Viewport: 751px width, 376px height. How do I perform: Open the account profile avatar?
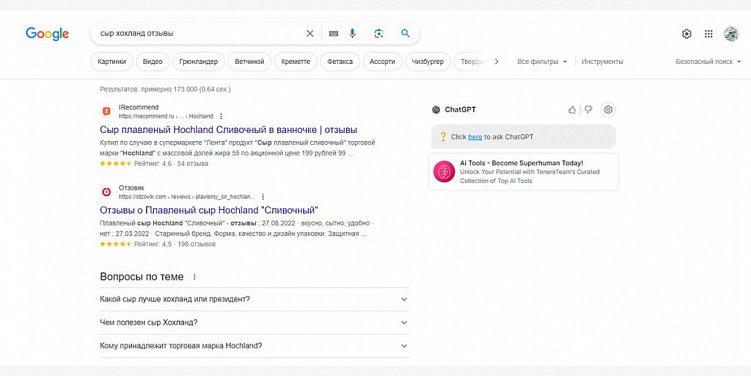731,34
